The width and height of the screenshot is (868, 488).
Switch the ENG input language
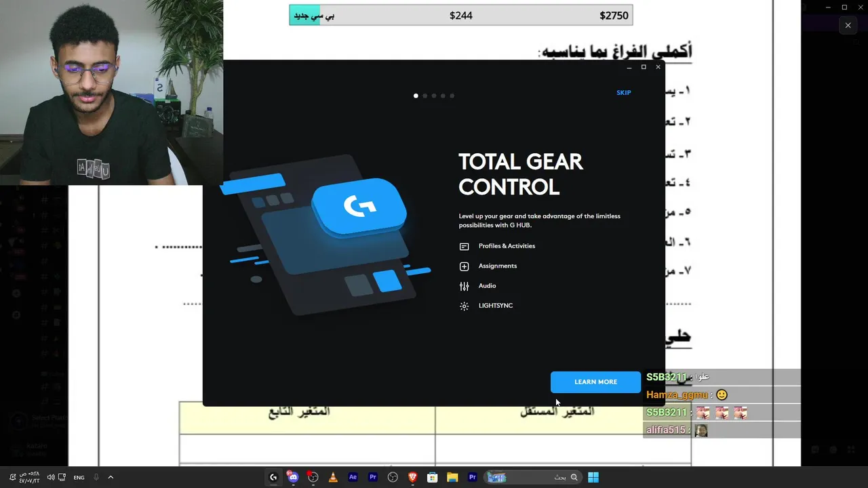(x=79, y=477)
